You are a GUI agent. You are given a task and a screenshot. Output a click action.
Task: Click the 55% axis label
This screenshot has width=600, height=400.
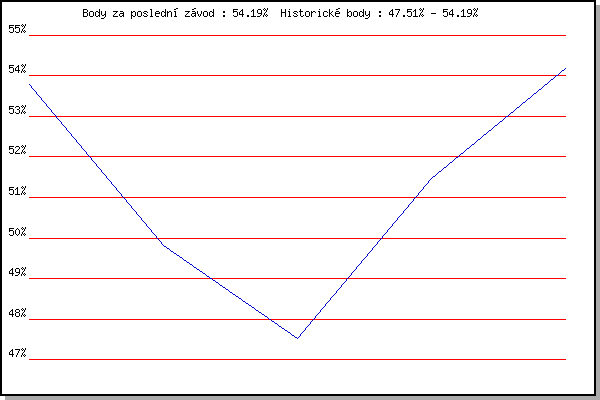pyautogui.click(x=17, y=29)
